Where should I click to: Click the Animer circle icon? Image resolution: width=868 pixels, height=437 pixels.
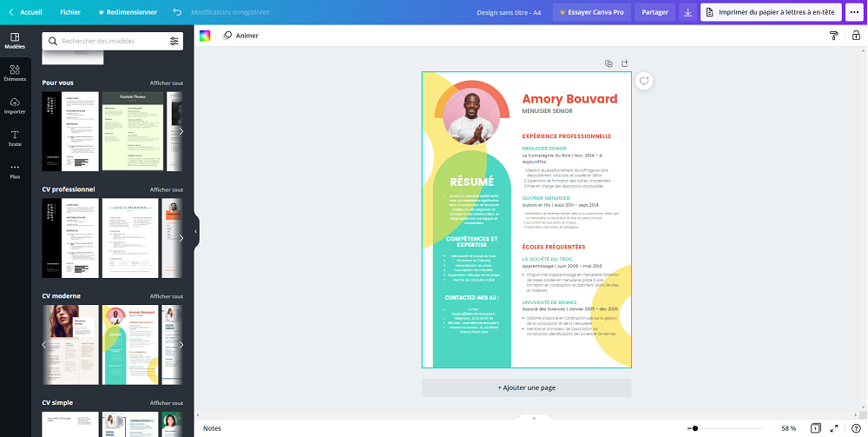tap(227, 36)
